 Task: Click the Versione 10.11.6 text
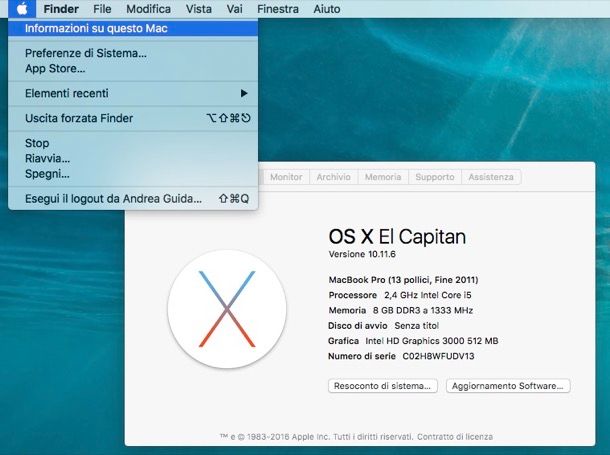[x=362, y=254]
